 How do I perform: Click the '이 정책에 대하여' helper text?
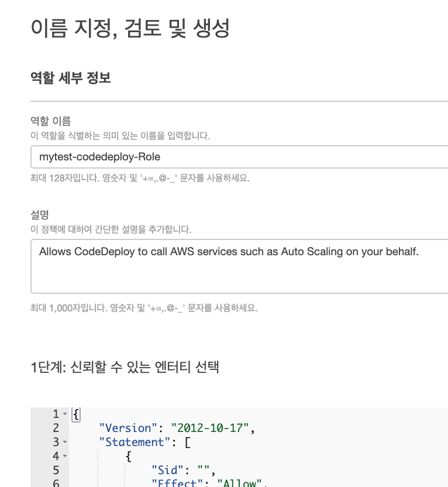111,229
